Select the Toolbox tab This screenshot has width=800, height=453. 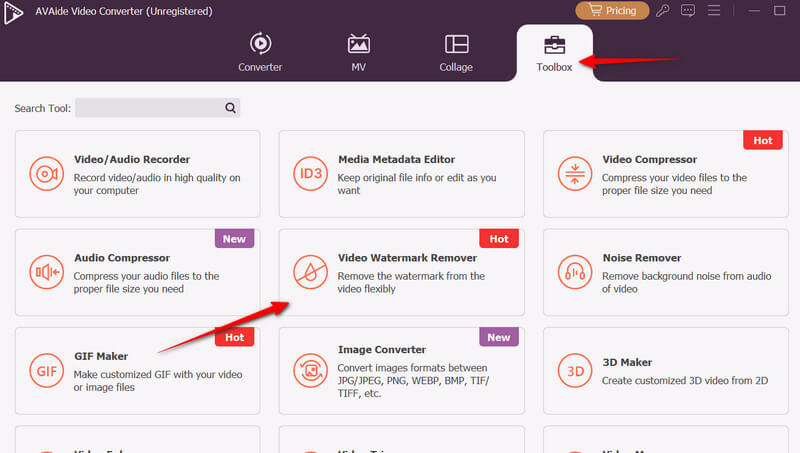(x=555, y=54)
